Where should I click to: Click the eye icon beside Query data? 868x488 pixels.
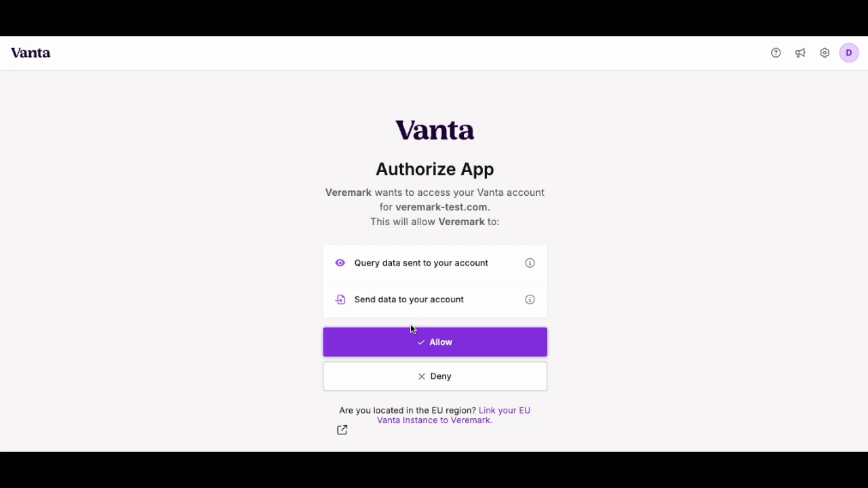point(340,263)
